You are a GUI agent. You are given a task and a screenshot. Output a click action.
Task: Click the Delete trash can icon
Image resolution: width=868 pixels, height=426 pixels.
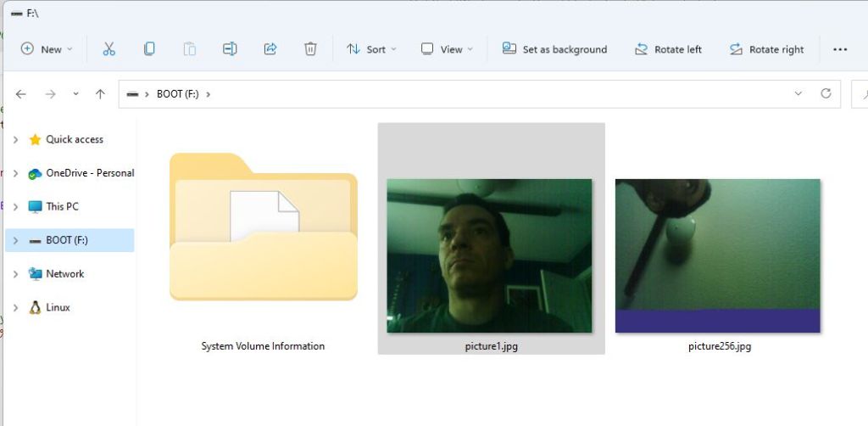(310, 48)
